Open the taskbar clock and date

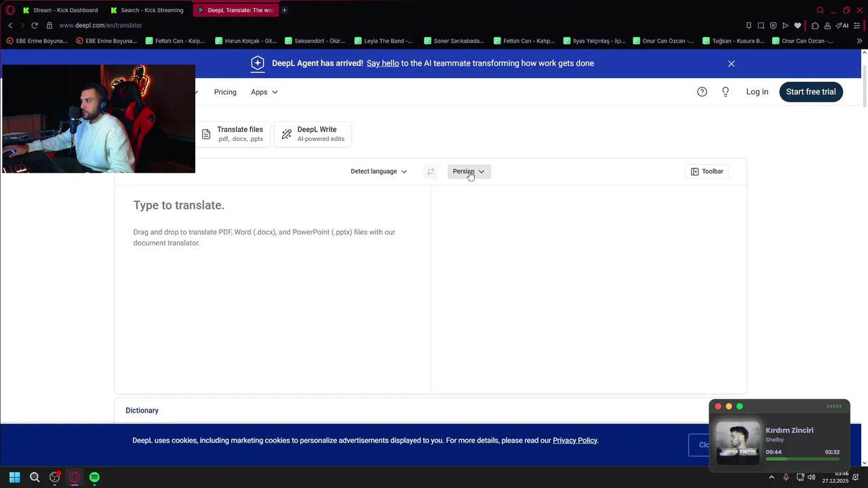click(835, 477)
